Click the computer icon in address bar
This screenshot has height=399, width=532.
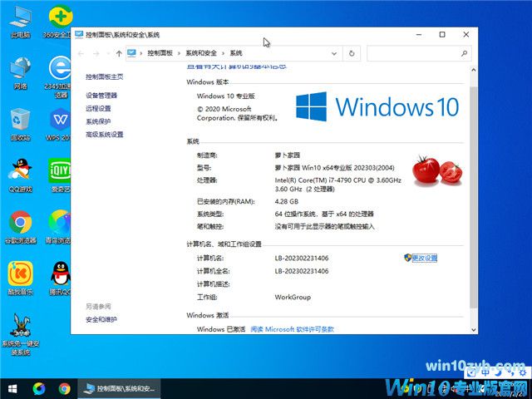(x=131, y=53)
